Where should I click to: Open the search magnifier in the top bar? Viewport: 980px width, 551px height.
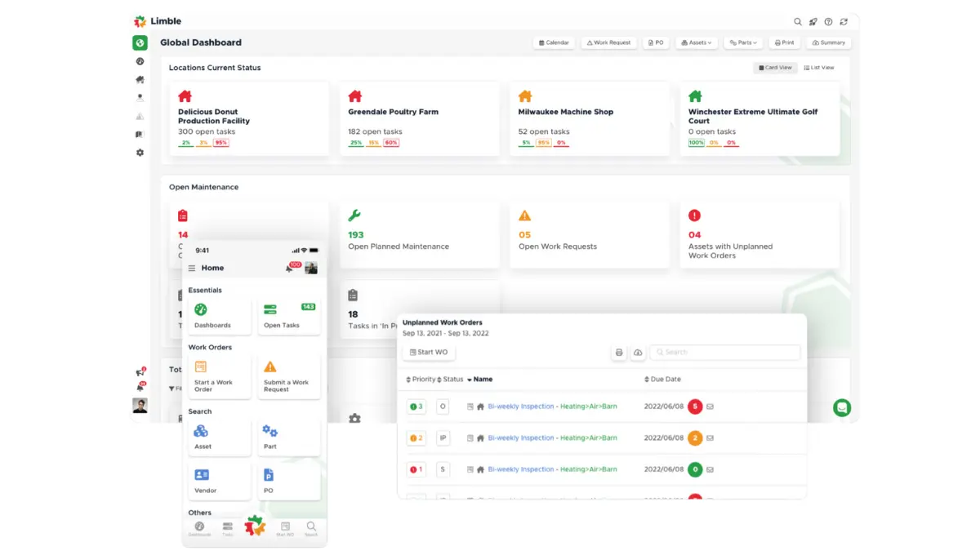click(798, 22)
